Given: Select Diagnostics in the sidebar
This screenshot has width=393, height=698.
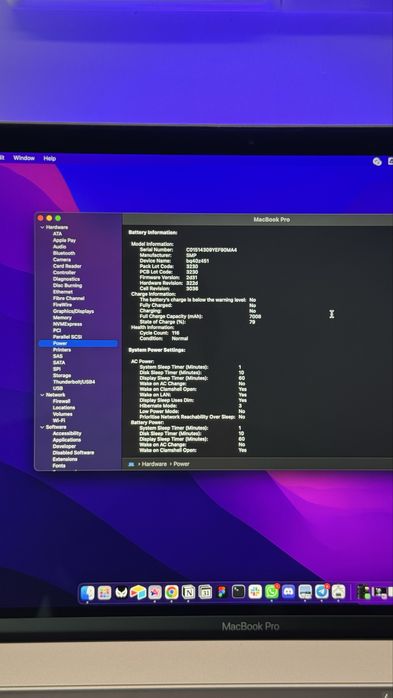Looking at the screenshot, I should click(x=66, y=279).
